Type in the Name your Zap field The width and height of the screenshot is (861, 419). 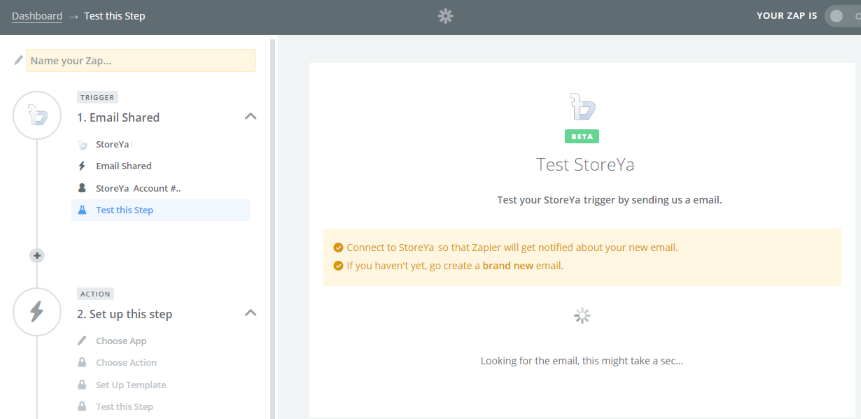pos(141,61)
